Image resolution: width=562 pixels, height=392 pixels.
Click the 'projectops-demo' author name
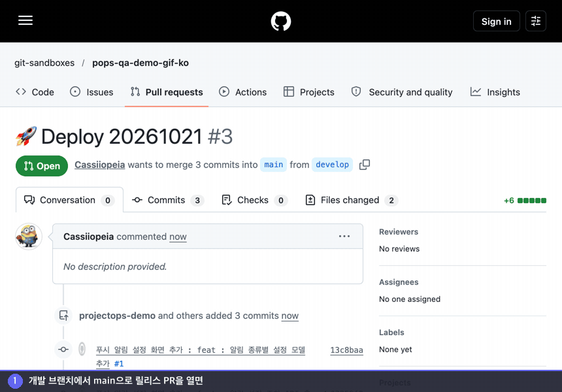[x=117, y=316]
